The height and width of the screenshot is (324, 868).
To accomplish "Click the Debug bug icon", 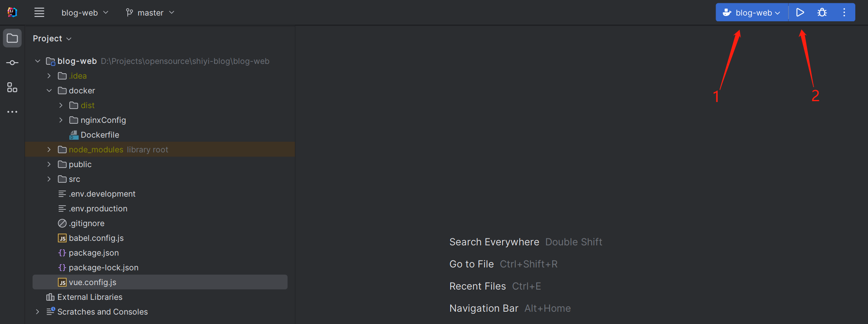I will click(822, 13).
